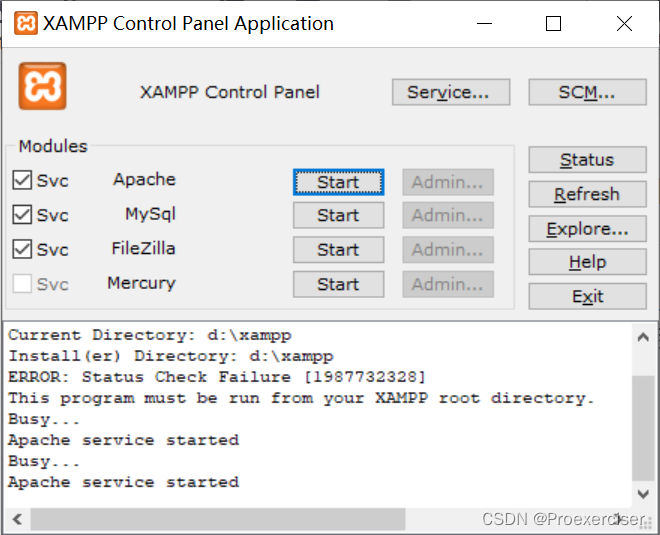Open Admin for Apache

point(448,182)
